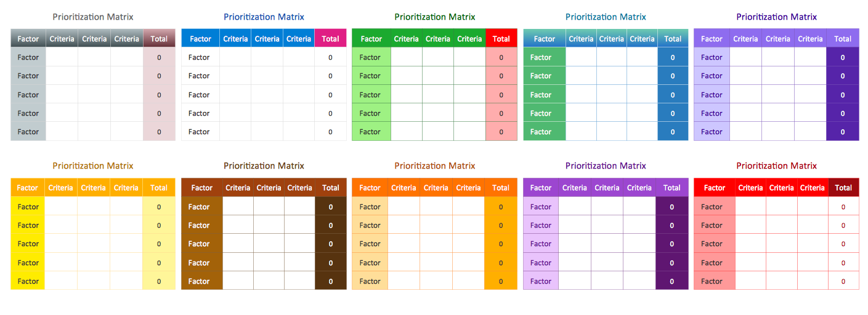Select the top yellow Factor row cell

pos(28,207)
